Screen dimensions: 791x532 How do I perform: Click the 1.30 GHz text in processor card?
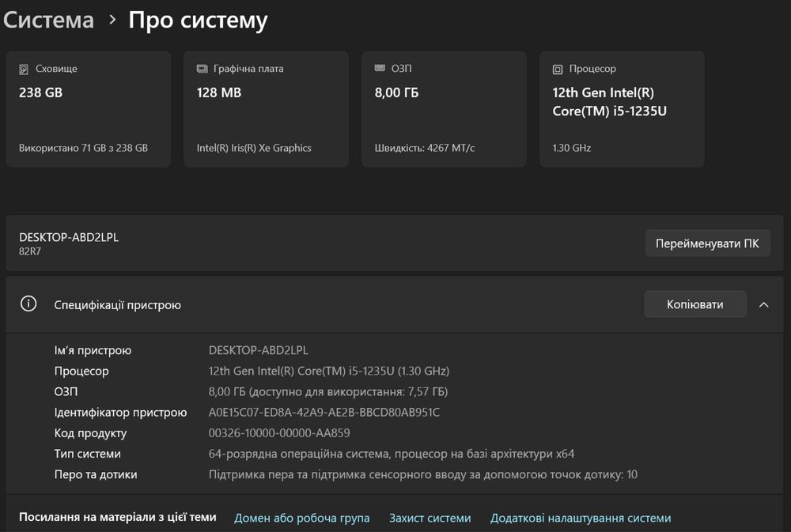click(572, 148)
